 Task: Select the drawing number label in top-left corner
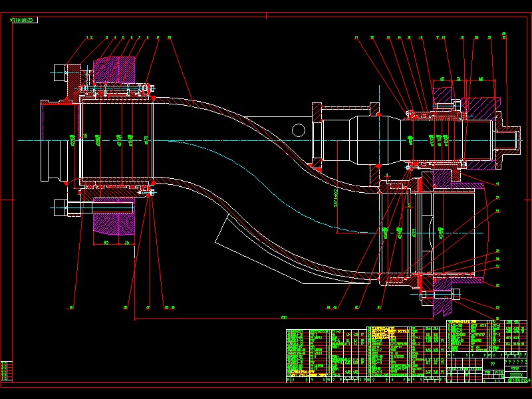coord(25,19)
